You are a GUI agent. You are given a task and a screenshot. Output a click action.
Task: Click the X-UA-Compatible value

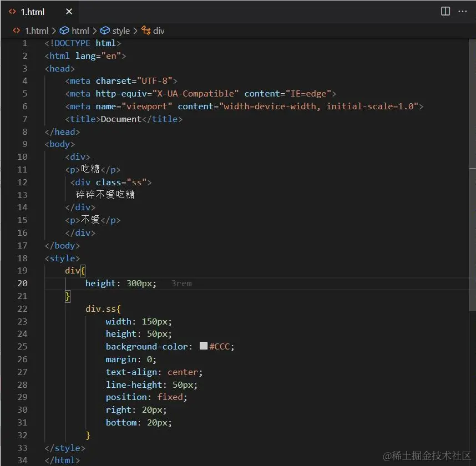195,94
